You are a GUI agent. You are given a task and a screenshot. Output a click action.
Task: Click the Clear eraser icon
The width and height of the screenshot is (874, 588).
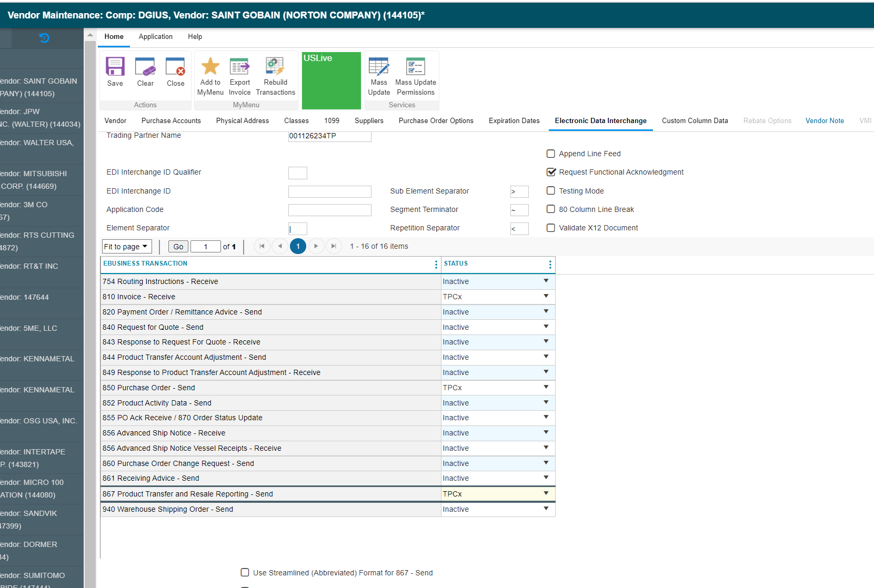pos(145,67)
